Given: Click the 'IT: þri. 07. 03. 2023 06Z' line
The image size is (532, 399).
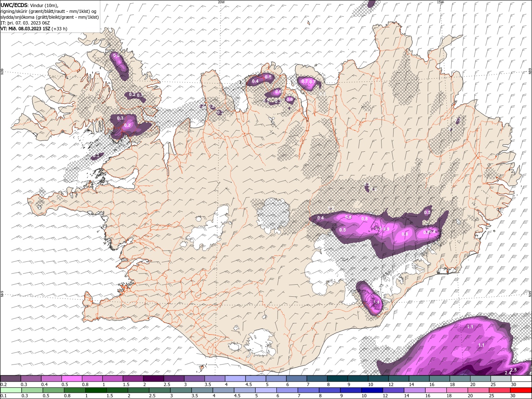Looking at the screenshot, I should click(25, 23).
